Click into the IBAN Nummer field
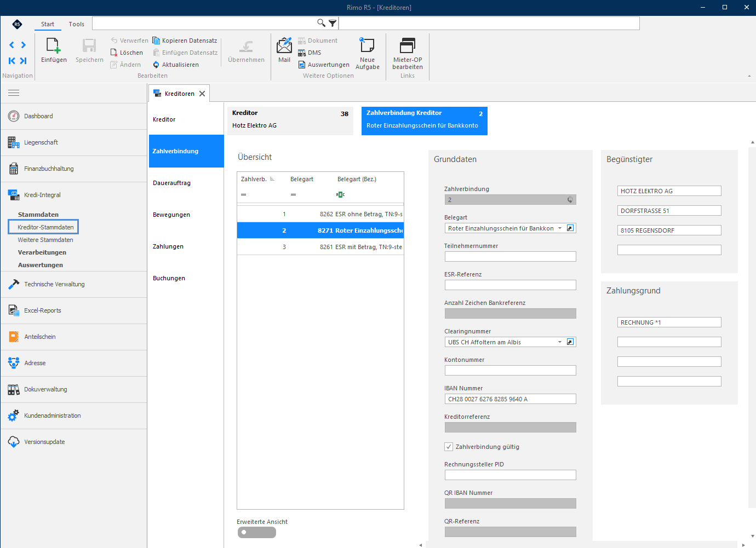The height and width of the screenshot is (548, 756). click(511, 399)
